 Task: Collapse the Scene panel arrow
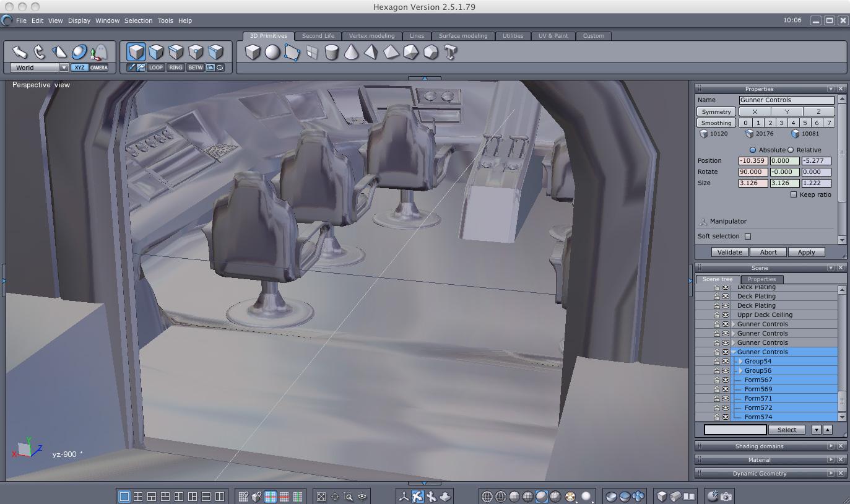coord(831,267)
